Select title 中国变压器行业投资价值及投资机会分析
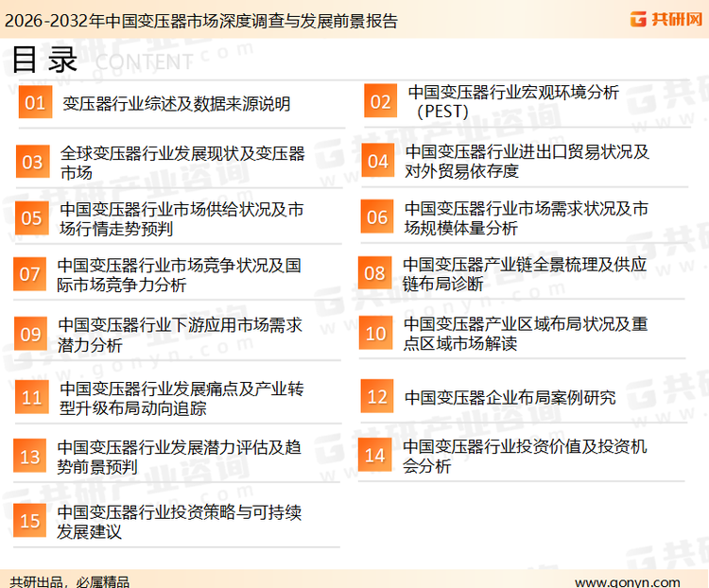709x588 pixels. (525, 456)
